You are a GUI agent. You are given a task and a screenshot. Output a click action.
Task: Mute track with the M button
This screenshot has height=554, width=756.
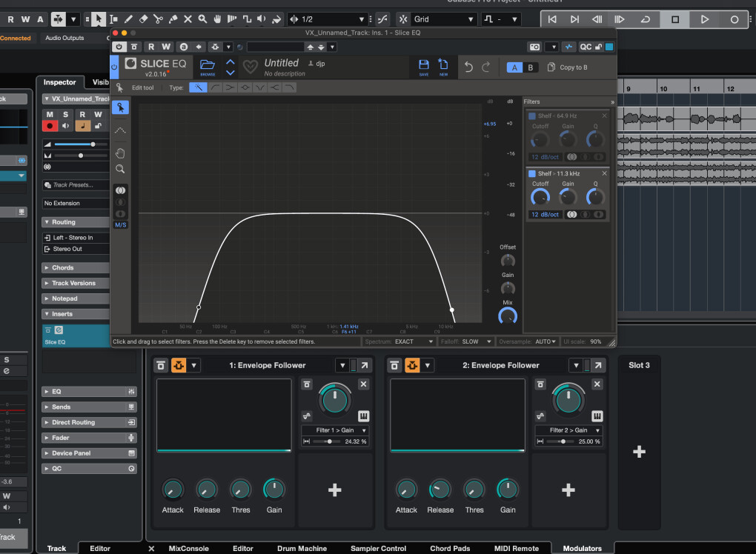(50, 114)
